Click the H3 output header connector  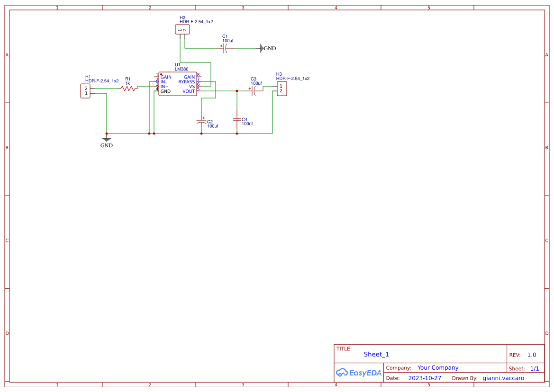tap(282, 89)
